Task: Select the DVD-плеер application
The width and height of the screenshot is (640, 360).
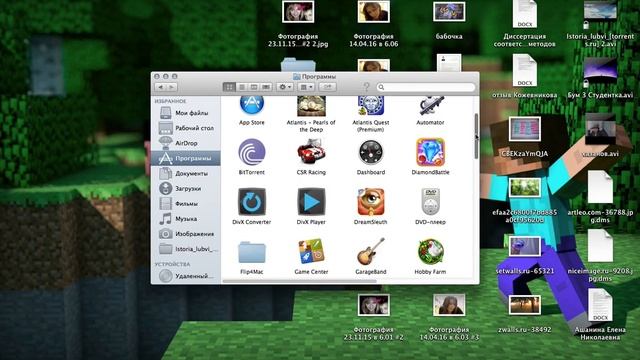Action: 430,202
